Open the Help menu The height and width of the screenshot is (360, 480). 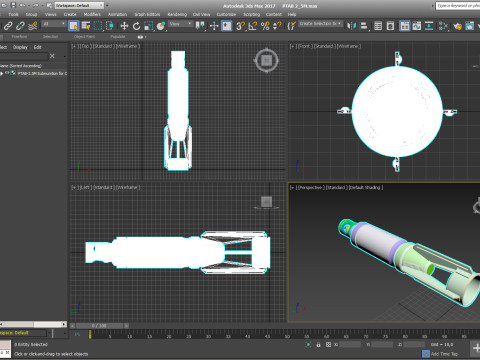pyautogui.click(x=292, y=14)
